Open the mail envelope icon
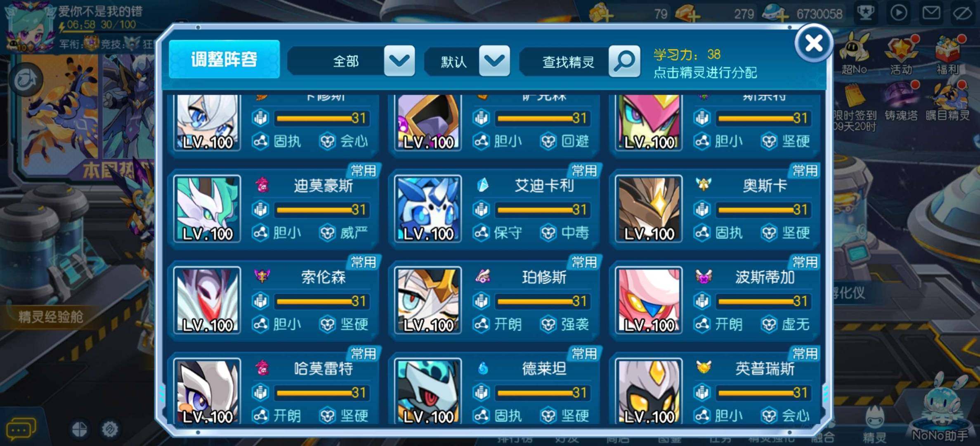This screenshot has height=446, width=980. 931,13
